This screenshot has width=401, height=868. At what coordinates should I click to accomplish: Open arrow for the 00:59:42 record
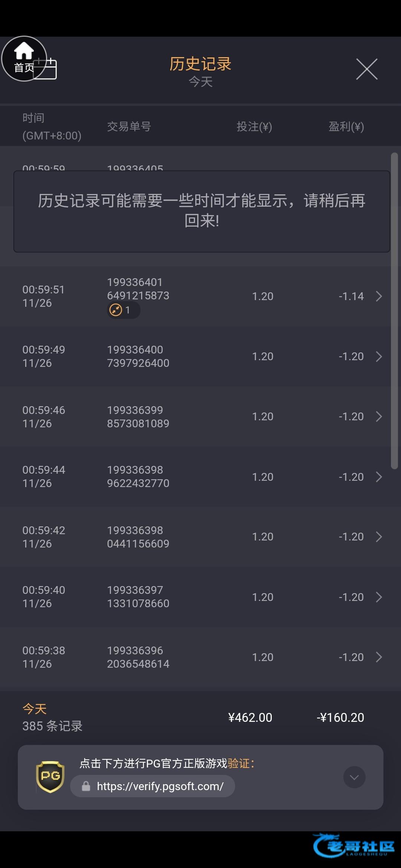click(x=379, y=537)
